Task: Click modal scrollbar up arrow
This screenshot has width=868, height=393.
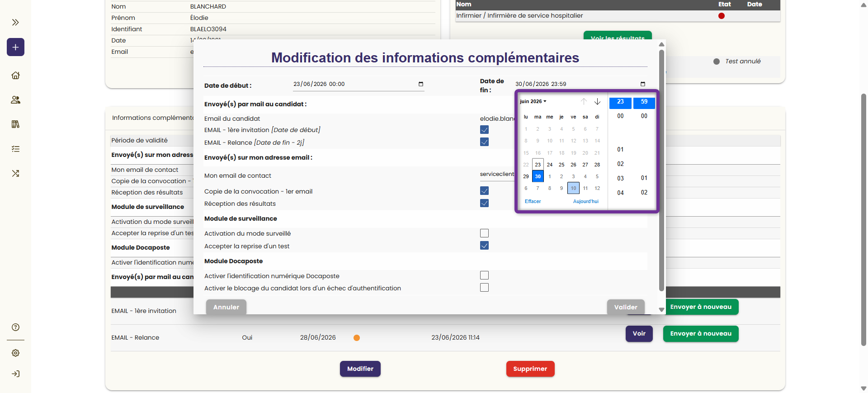Action: click(x=661, y=44)
